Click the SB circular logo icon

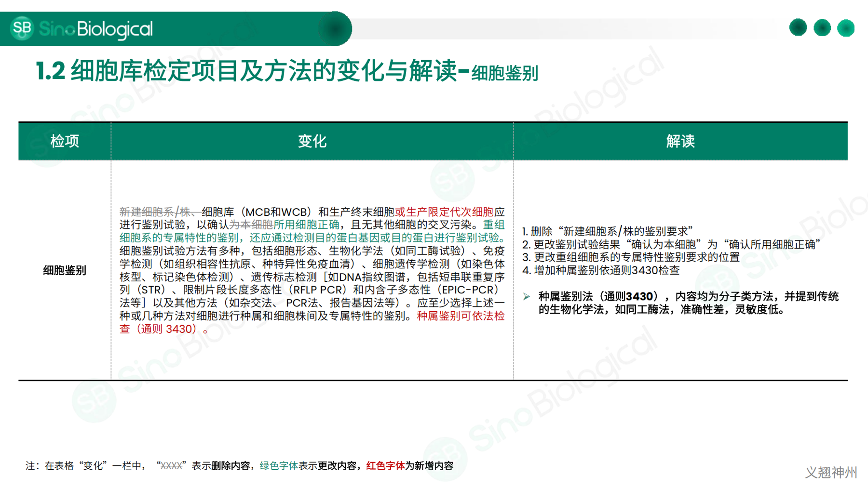click(22, 28)
